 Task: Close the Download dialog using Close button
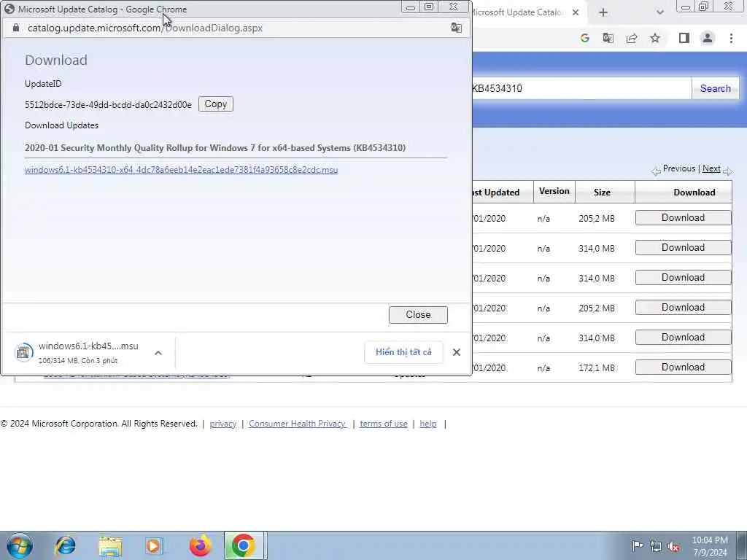pos(418,315)
